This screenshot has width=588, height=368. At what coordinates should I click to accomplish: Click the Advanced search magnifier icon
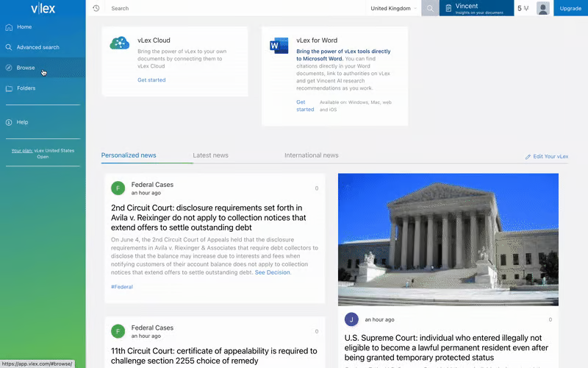coord(9,47)
